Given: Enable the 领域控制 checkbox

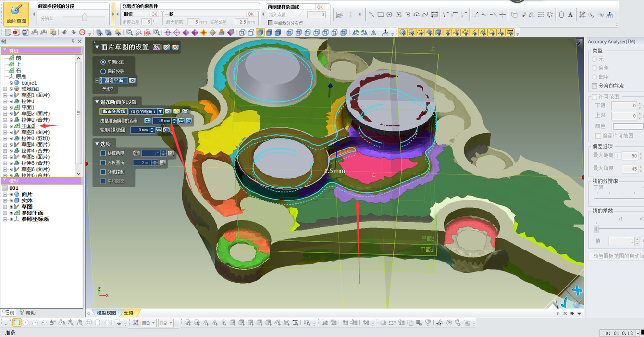Looking at the screenshot, I should 103,172.
